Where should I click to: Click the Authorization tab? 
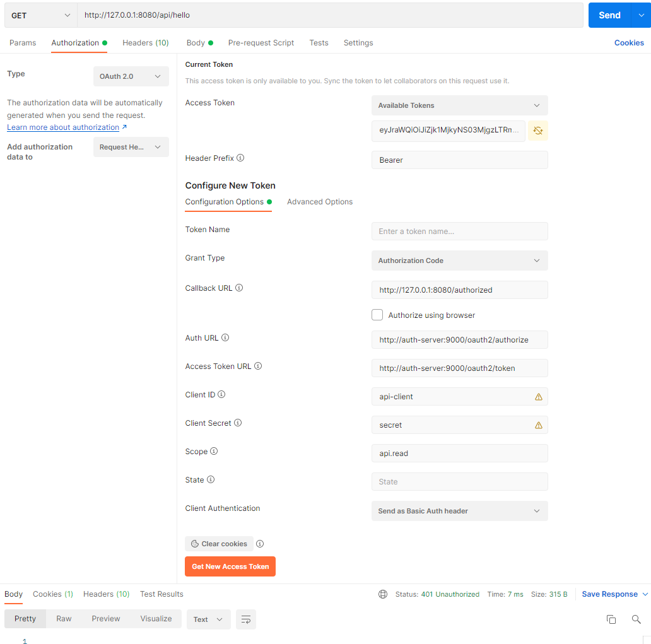coord(79,43)
